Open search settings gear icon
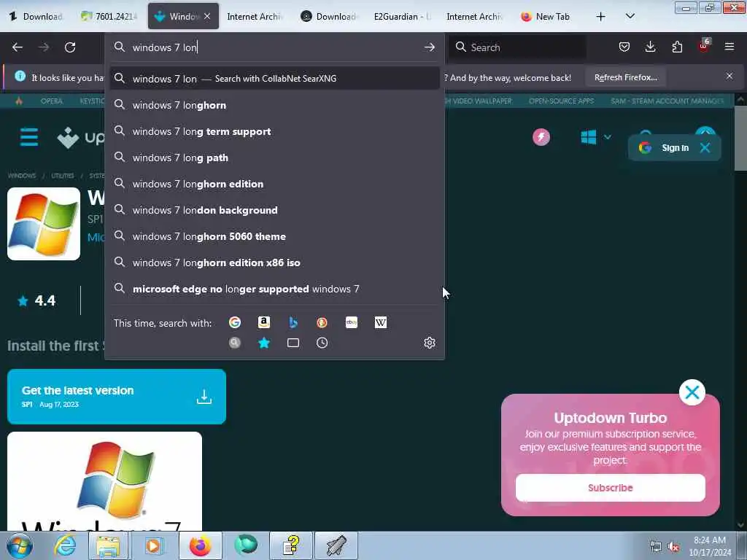Viewport: 747px width, 560px height. (429, 343)
